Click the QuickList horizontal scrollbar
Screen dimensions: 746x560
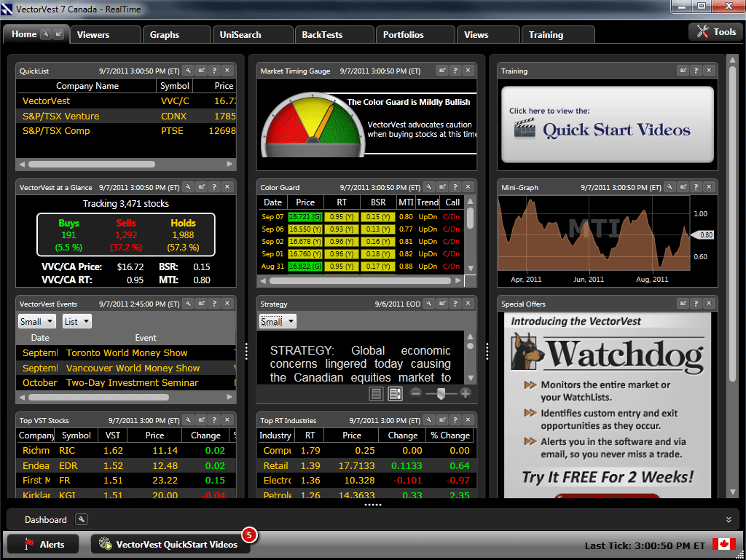pos(91,164)
